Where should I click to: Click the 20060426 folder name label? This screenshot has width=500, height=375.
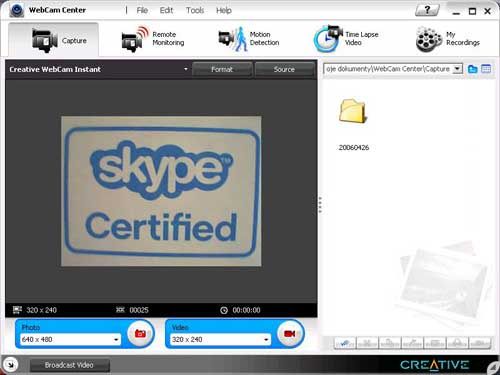[x=354, y=148]
